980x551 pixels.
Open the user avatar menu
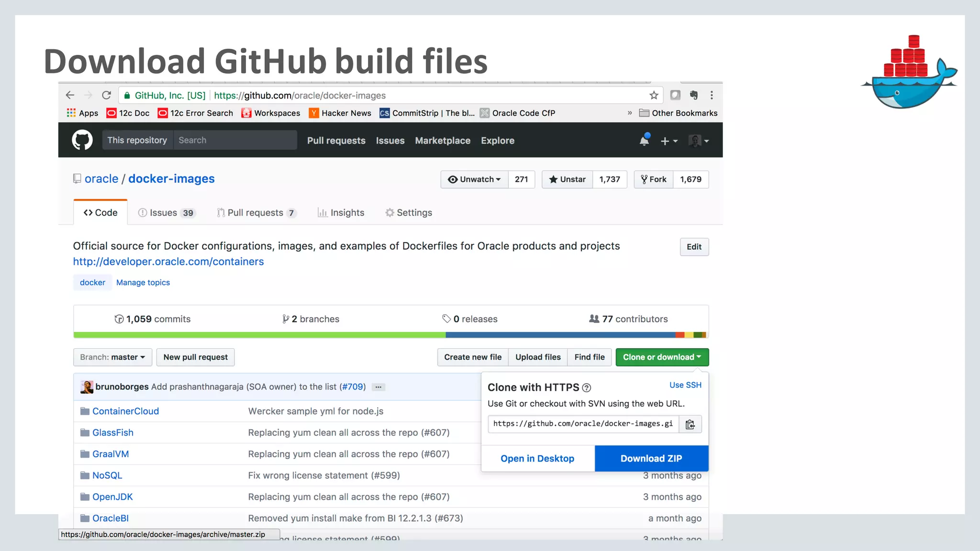coord(699,141)
